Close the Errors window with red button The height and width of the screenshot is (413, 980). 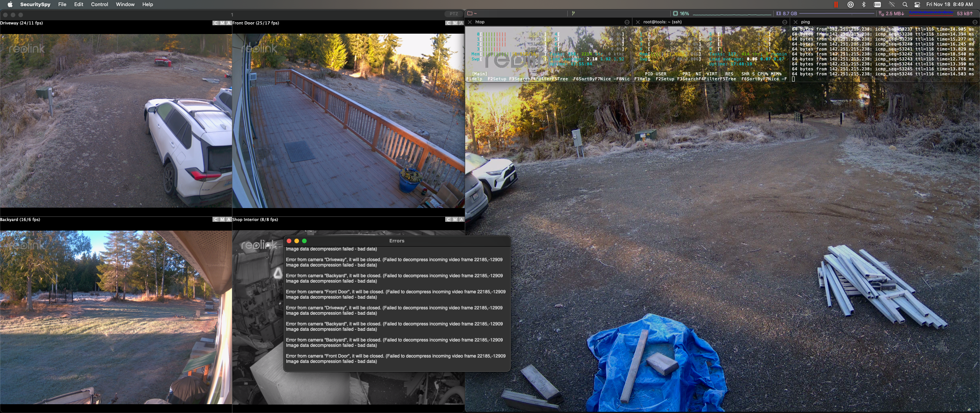[289, 241]
